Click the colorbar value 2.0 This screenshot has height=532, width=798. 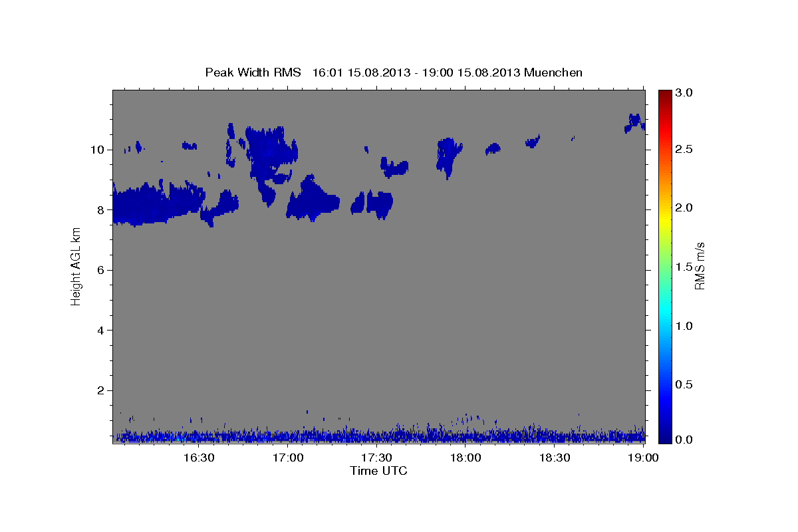[684, 208]
